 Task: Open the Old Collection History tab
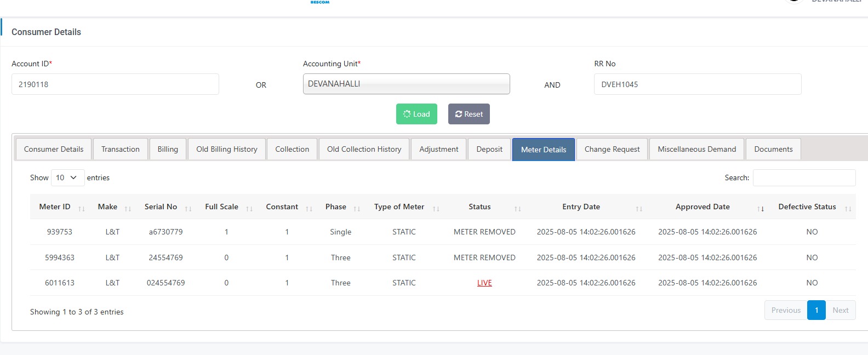(364, 149)
